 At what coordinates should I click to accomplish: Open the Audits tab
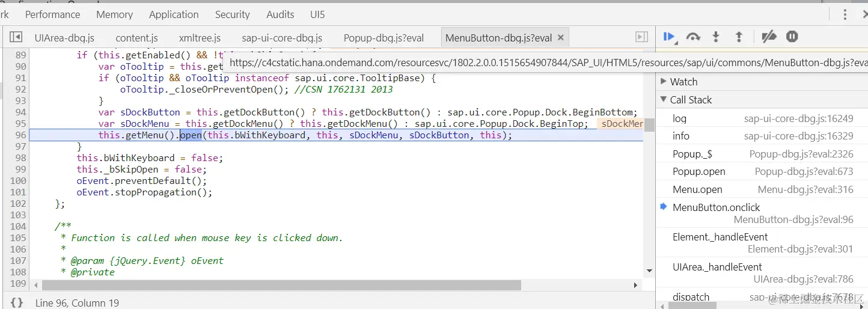[x=280, y=14]
